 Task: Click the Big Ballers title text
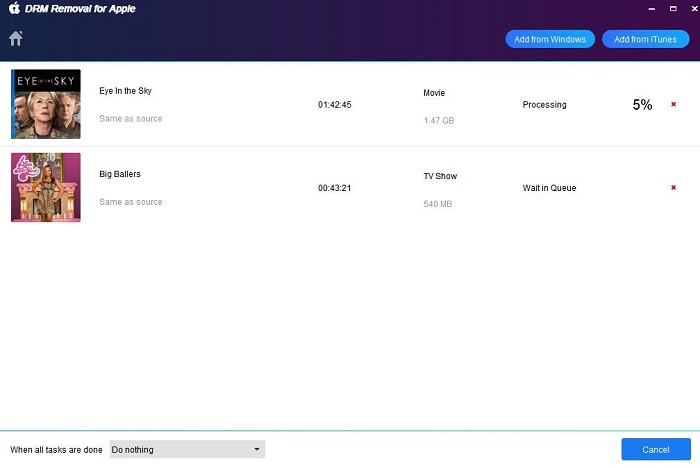pos(120,174)
